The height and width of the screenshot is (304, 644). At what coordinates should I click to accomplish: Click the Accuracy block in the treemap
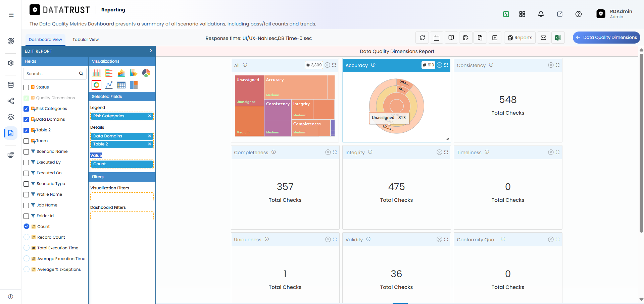point(295,87)
